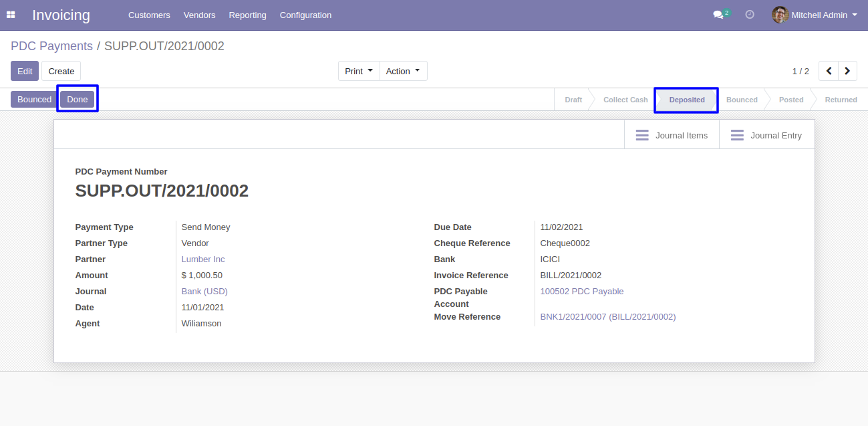Open the apps grid menu icon
The height and width of the screenshot is (426, 868).
point(11,15)
